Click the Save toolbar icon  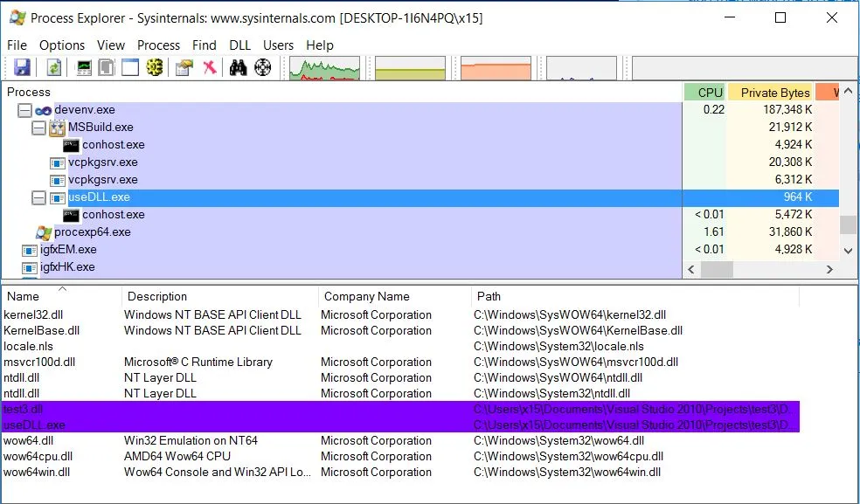point(22,67)
